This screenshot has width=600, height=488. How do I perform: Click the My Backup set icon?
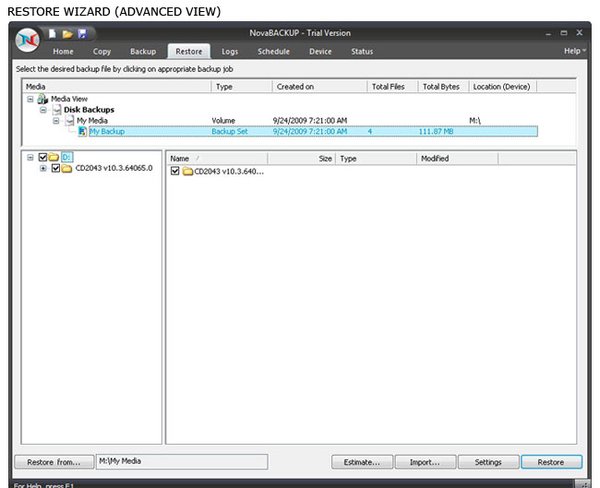point(82,131)
